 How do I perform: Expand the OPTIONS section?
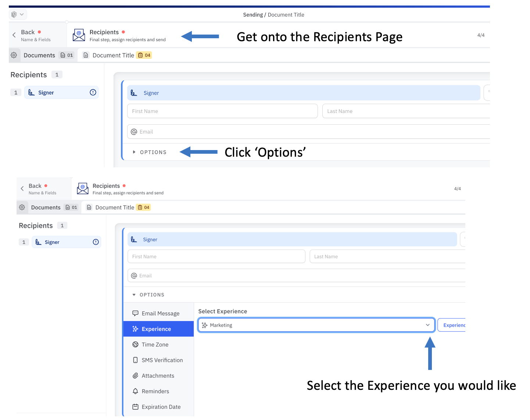pyautogui.click(x=150, y=152)
